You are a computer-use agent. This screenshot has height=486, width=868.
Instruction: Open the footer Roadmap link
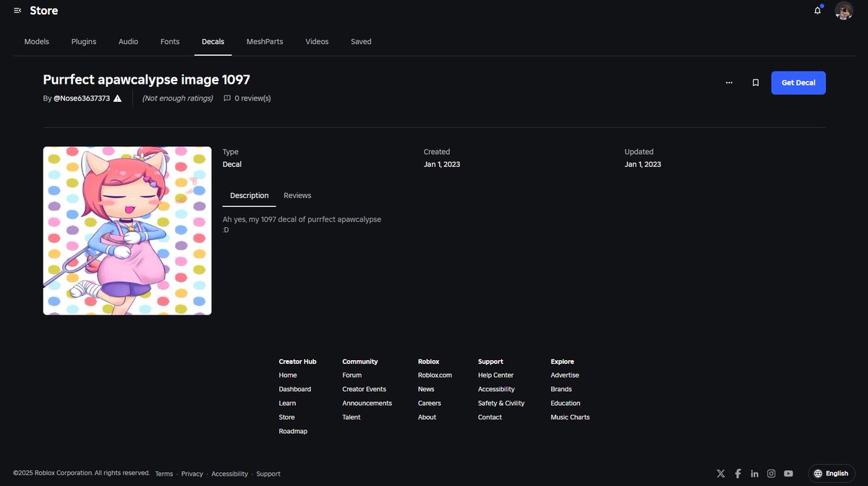293,432
